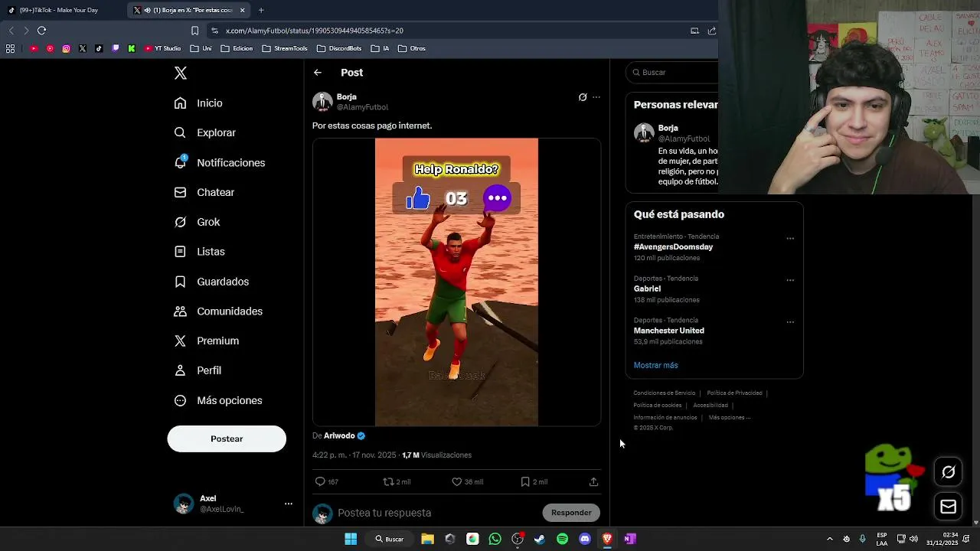Play the Help Ronaldo video

click(x=456, y=282)
